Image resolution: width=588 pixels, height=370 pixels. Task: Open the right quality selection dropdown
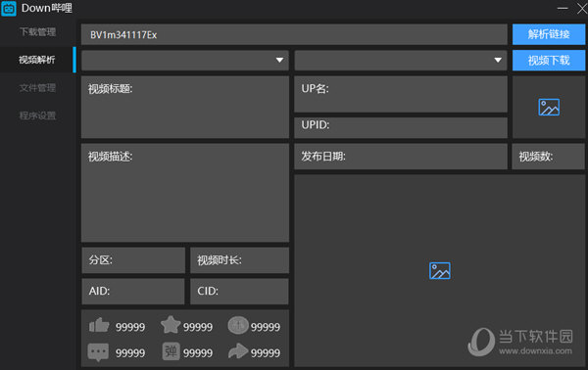(x=401, y=61)
